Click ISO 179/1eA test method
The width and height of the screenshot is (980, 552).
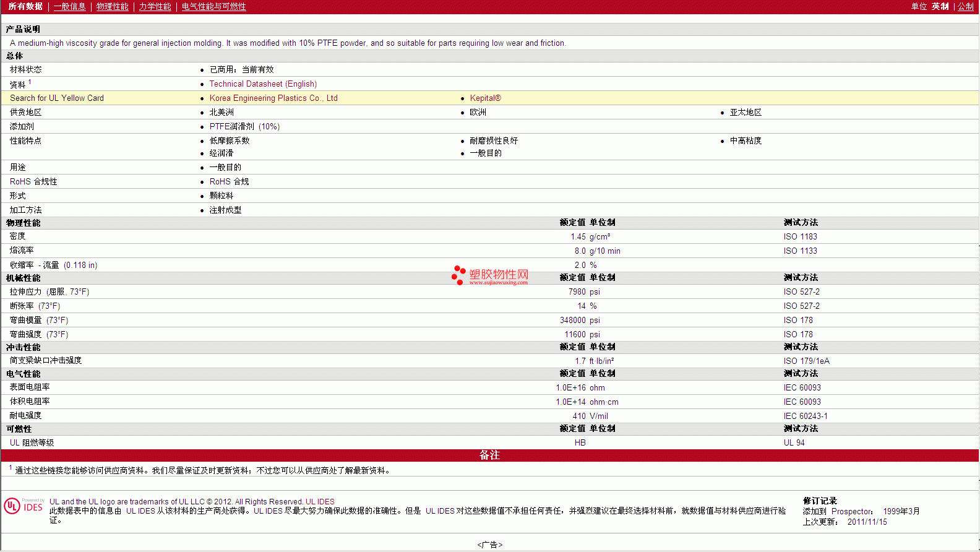[807, 361]
